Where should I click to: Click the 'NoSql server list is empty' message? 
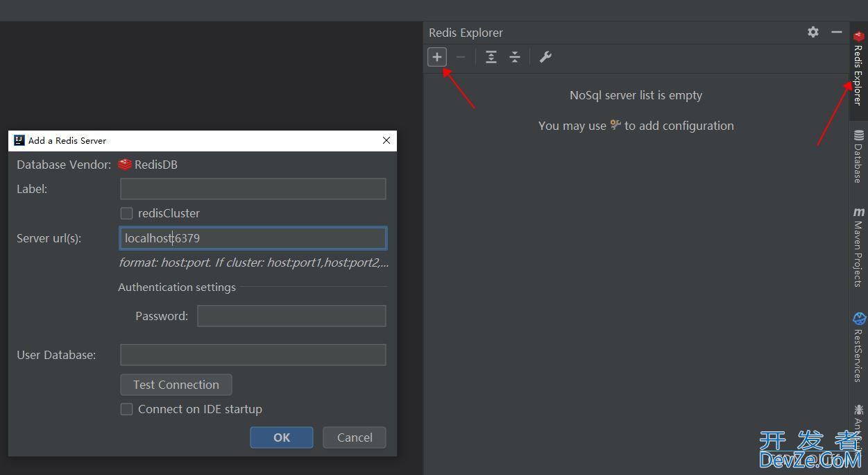click(636, 95)
